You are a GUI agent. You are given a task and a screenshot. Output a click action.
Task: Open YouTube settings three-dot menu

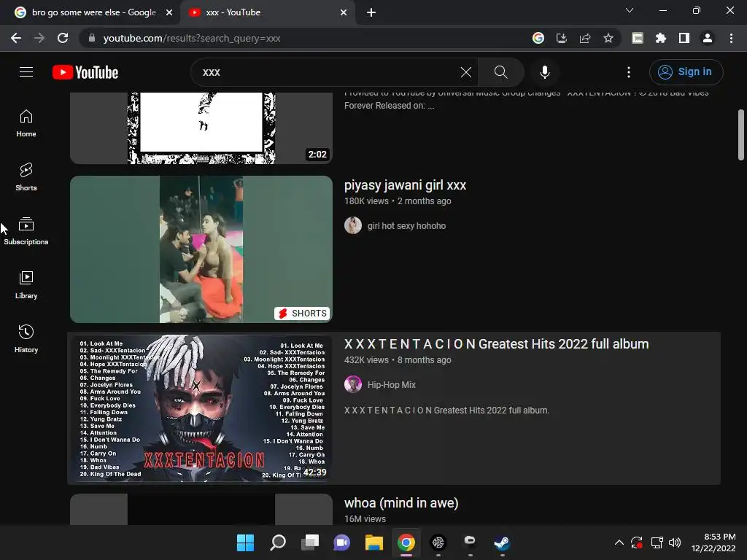tap(629, 72)
